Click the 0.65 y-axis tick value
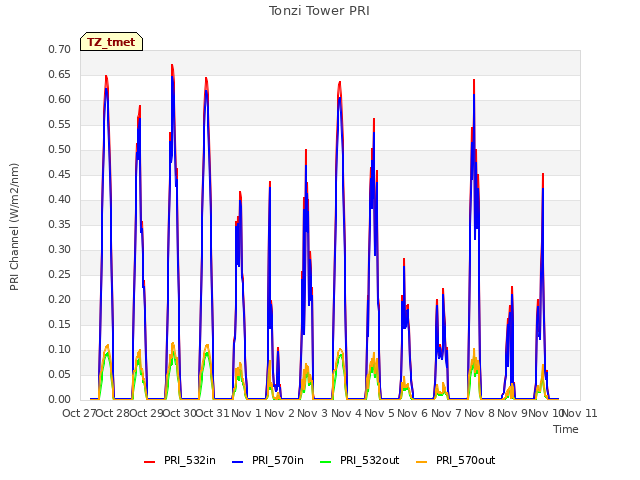 [60, 74]
